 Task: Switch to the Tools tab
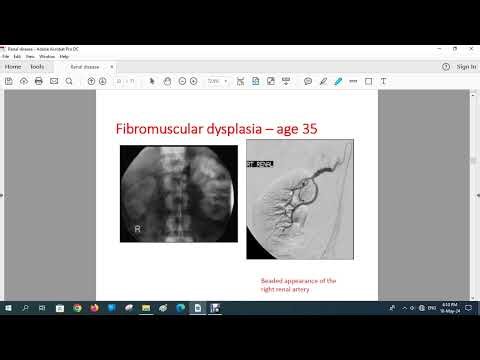click(x=37, y=67)
